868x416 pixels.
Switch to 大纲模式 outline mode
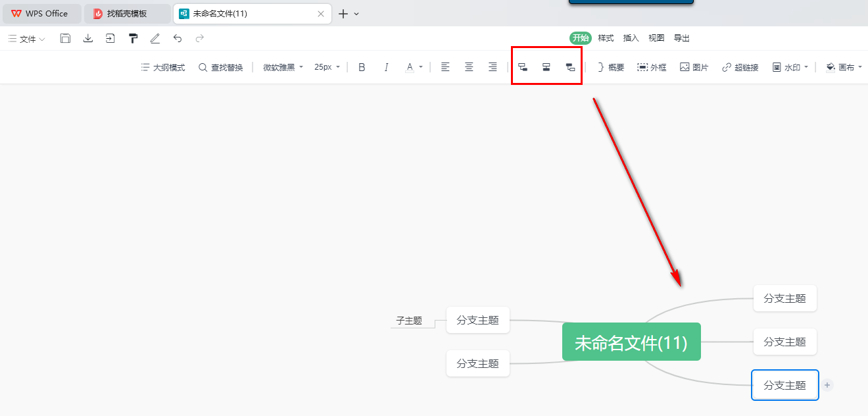click(x=163, y=67)
